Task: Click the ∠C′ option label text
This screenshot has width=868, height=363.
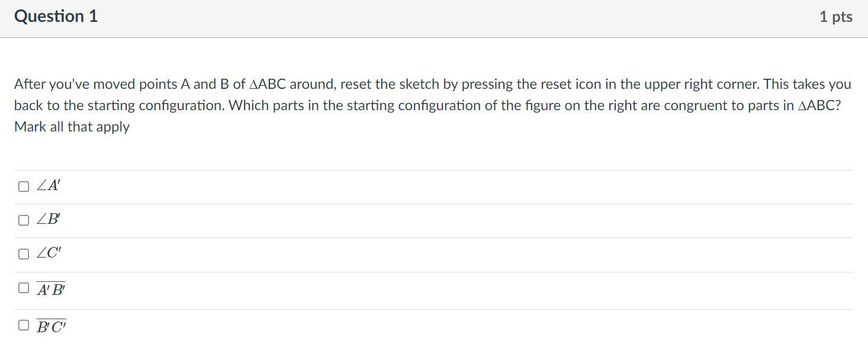Action: 49,253
